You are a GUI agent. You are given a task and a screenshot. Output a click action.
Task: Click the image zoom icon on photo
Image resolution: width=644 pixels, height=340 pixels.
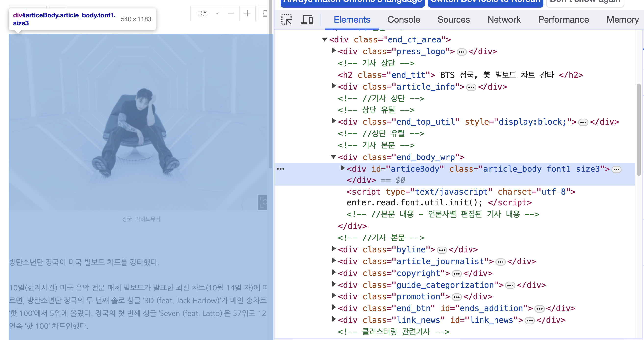coord(262,202)
